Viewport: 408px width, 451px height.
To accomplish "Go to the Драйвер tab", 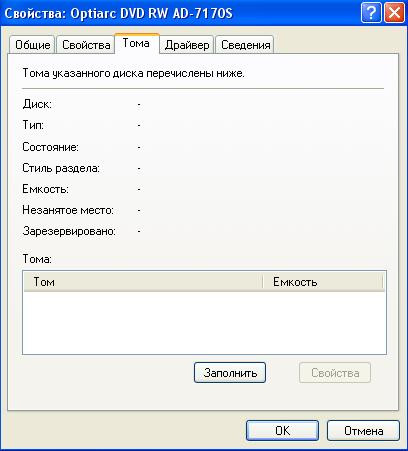I will [187, 45].
